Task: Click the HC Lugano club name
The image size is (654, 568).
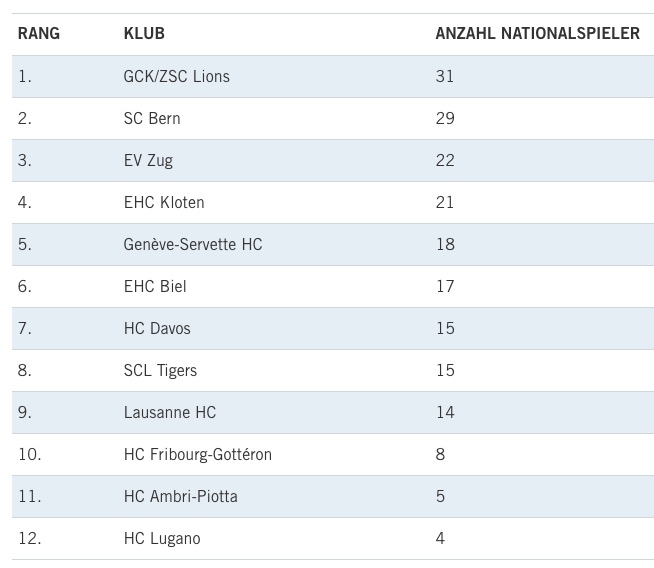Action: coord(162,538)
